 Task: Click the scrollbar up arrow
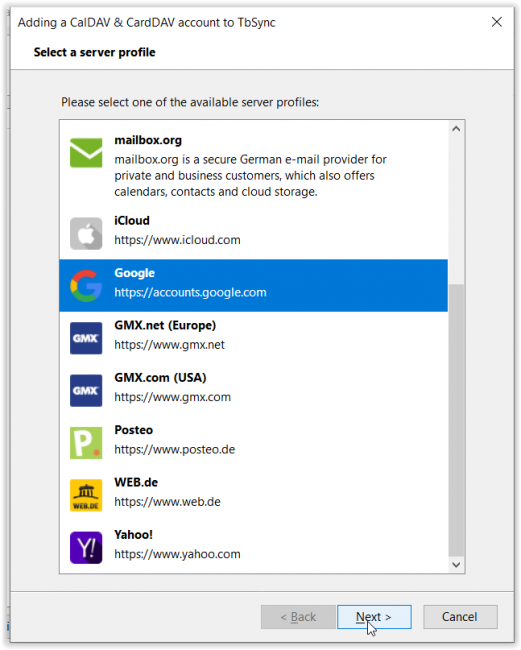click(456, 129)
